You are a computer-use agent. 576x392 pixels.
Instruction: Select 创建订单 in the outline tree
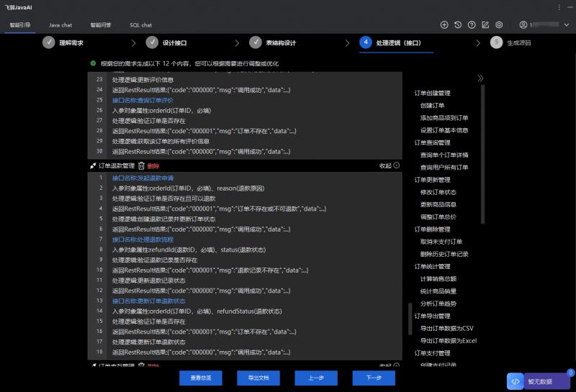pos(432,105)
